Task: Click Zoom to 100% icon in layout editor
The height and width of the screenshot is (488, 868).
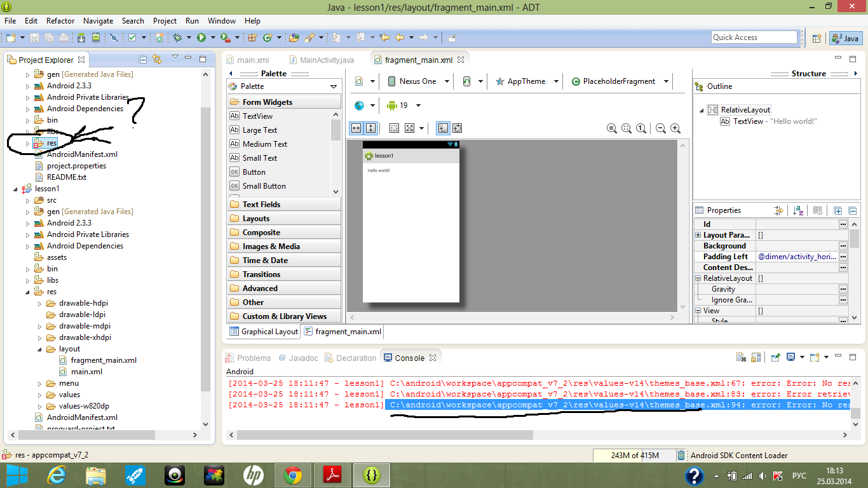Action: (641, 128)
